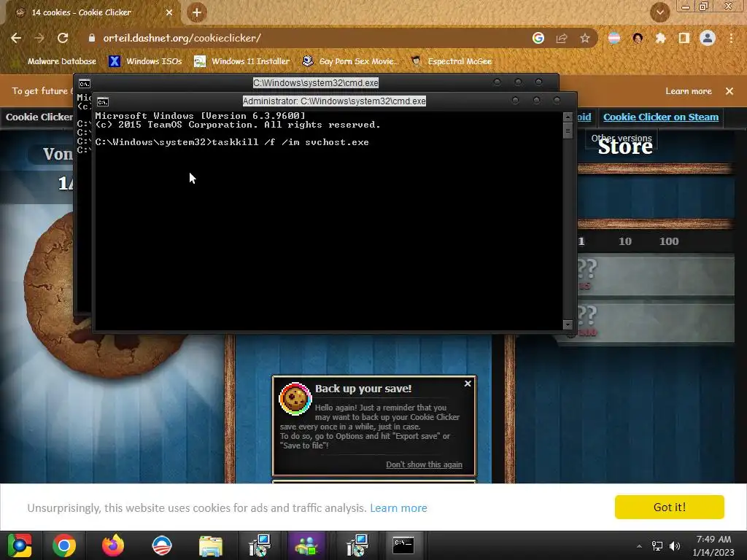Click the cmd scrollbar thumb

pos(568,131)
